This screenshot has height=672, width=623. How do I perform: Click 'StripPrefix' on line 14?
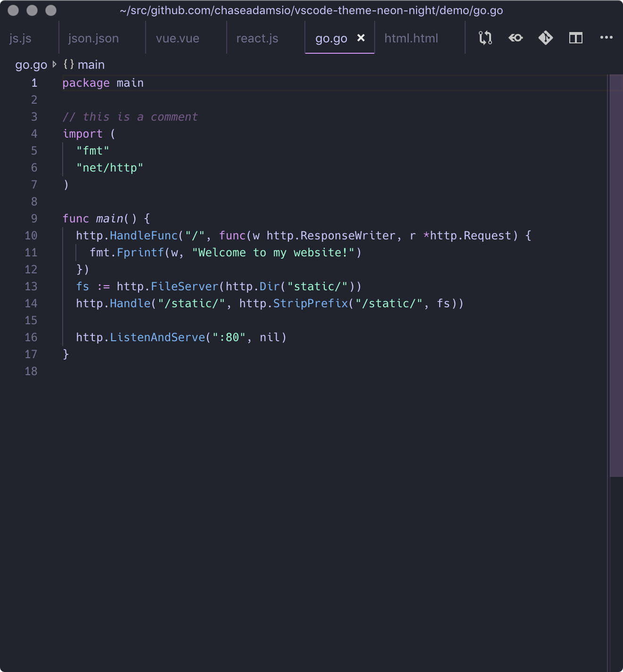pyautogui.click(x=311, y=303)
